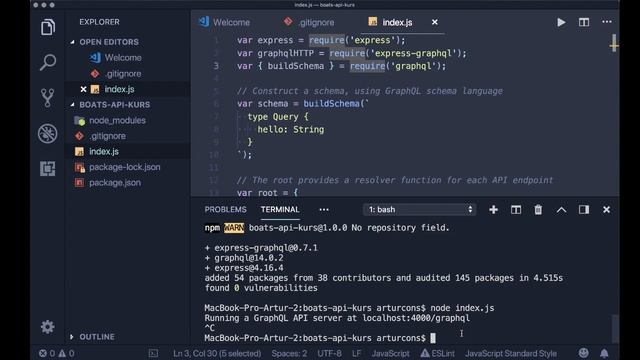
Task: Click 'JavaScript Standard Style' in status bar
Action: click(511, 353)
